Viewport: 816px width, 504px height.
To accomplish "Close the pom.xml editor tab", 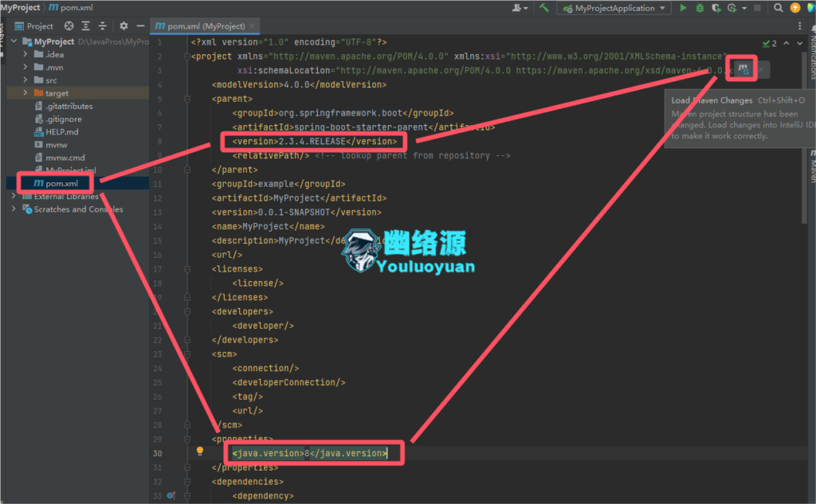I will pos(253,26).
